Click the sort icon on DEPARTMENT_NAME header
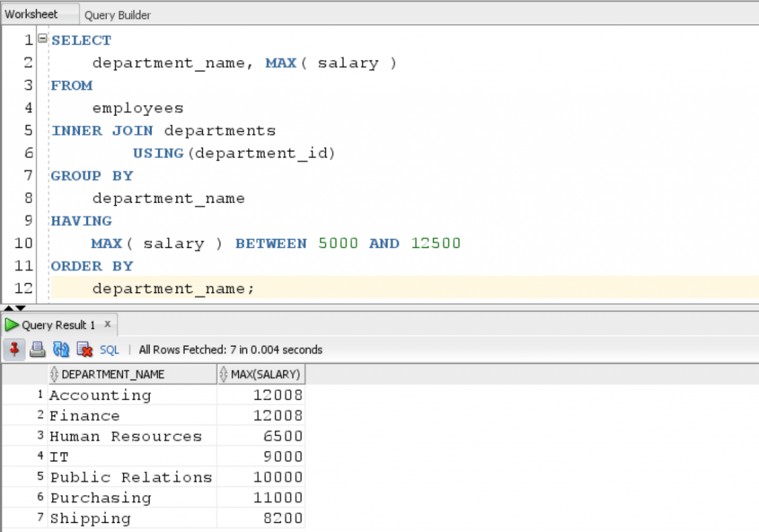This screenshot has width=759, height=532. (53, 373)
